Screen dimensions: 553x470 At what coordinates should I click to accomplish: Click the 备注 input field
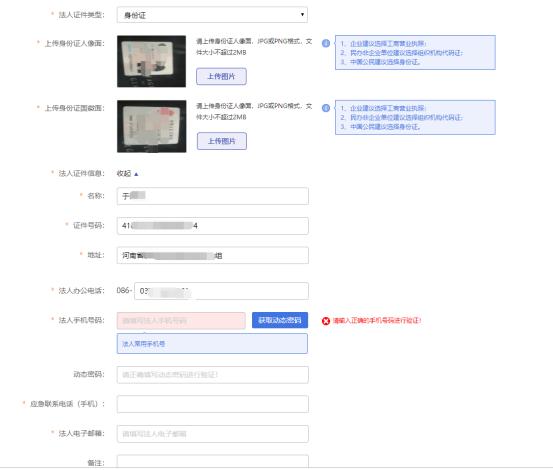pyautogui.click(x=213, y=462)
